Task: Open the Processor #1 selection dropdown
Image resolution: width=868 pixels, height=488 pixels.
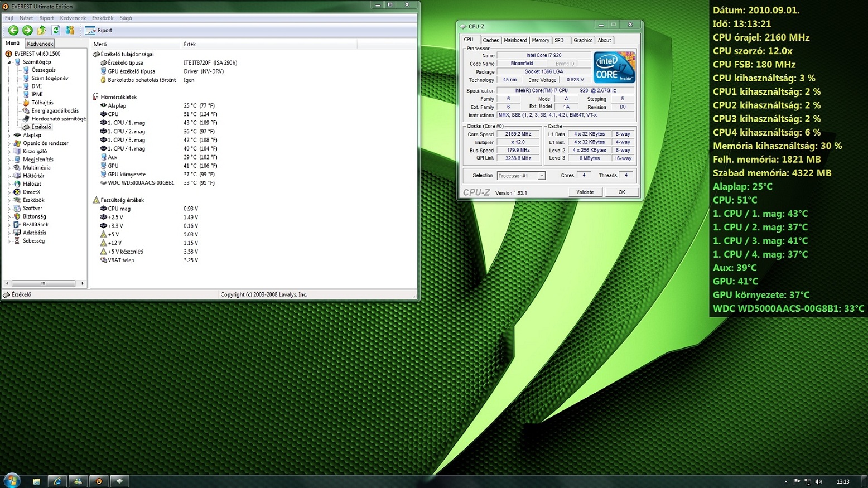Action: (521, 176)
